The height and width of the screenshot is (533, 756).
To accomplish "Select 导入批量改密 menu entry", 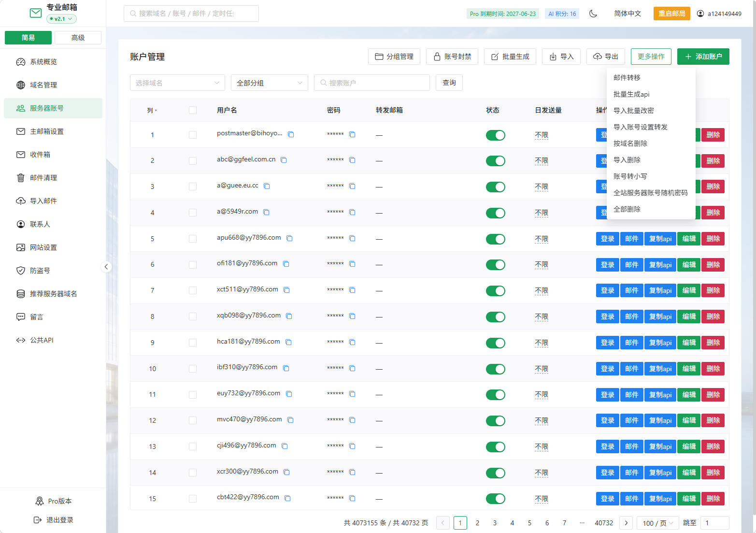I will [651, 111].
